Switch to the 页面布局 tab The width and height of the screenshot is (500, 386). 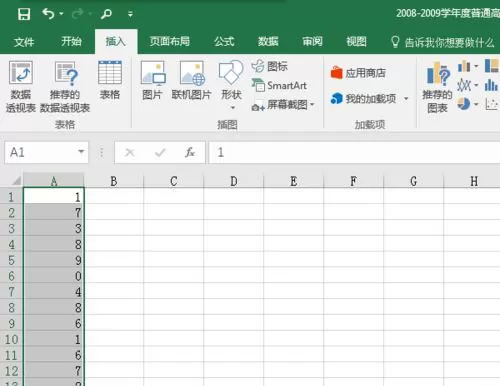click(x=170, y=41)
